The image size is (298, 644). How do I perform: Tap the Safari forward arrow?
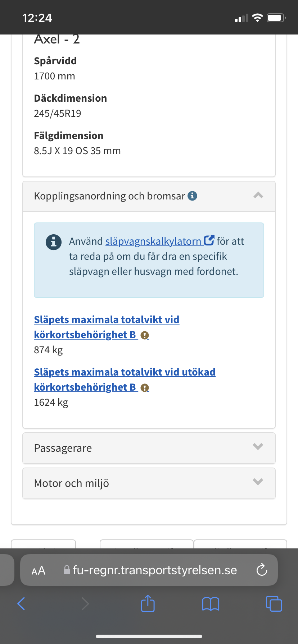tap(85, 604)
